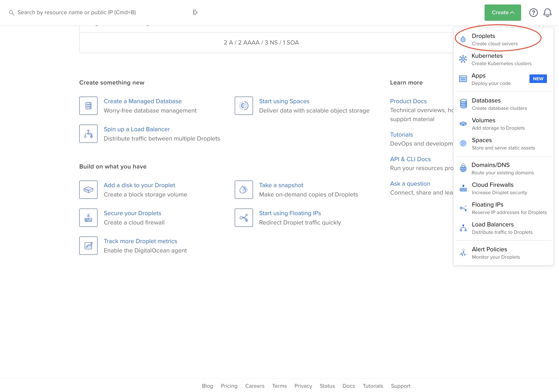
Task: Open Secure your Droplets link
Action: coord(133,213)
